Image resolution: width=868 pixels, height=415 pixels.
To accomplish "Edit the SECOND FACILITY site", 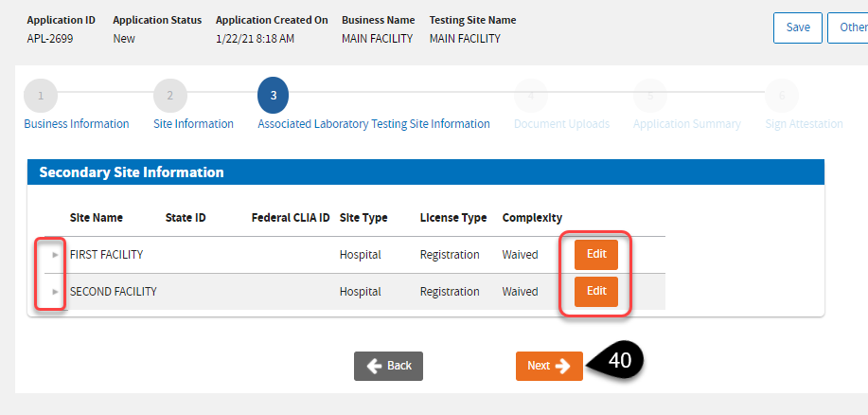I will pyautogui.click(x=595, y=291).
